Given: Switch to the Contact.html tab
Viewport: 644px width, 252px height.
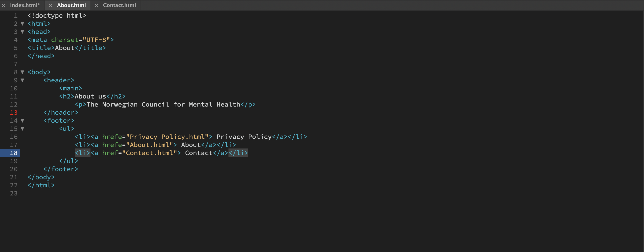Looking at the screenshot, I should pyautogui.click(x=119, y=5).
